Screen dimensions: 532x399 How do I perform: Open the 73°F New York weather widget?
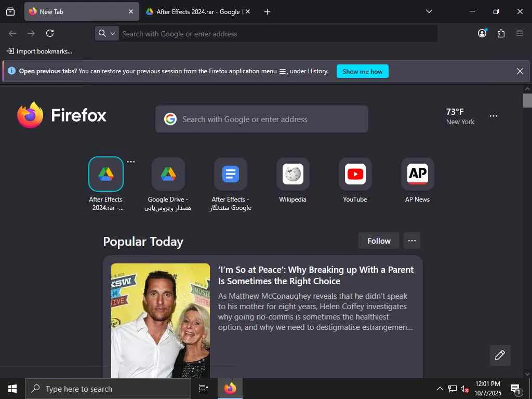click(x=460, y=116)
